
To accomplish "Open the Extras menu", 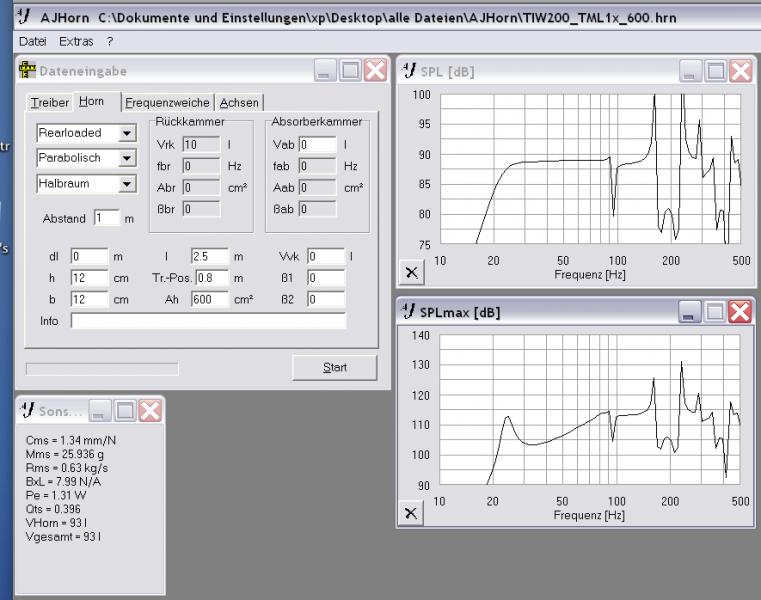I will tap(76, 41).
